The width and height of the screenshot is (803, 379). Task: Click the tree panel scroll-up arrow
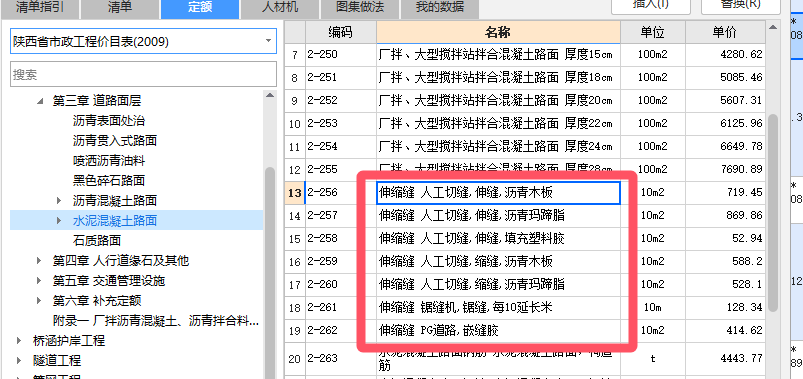pyautogui.click(x=270, y=95)
